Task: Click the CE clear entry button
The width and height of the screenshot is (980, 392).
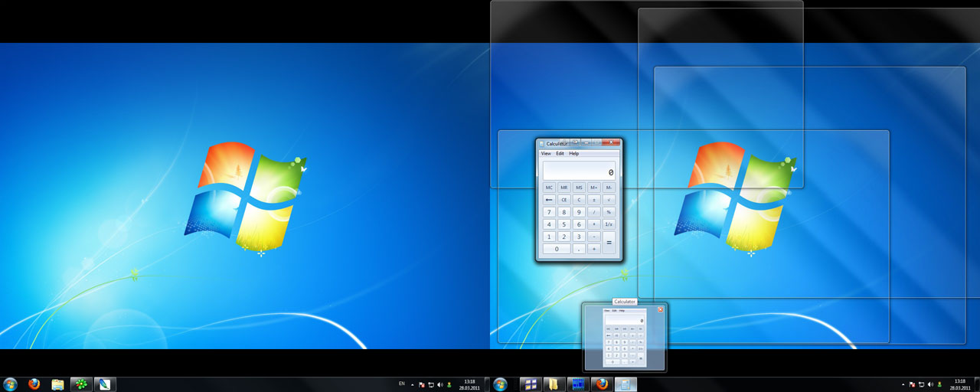Action: click(564, 200)
